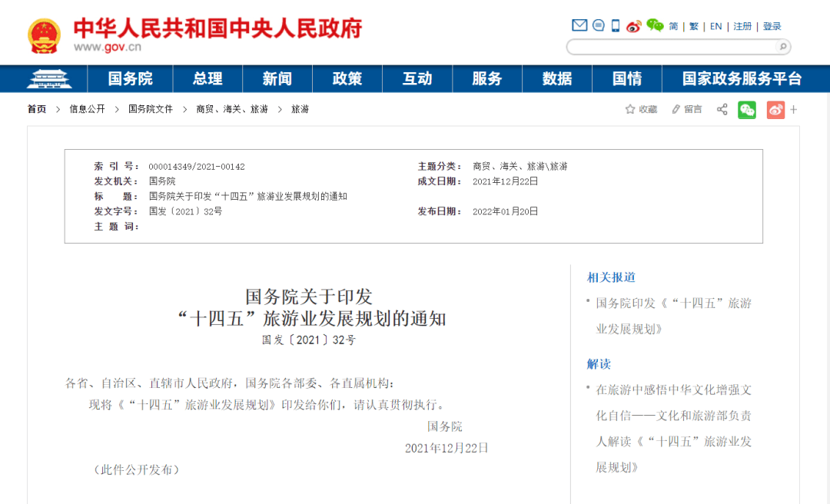This screenshot has width=830, height=504.
Task: Open the WeChat icon in header
Action: click(655, 25)
